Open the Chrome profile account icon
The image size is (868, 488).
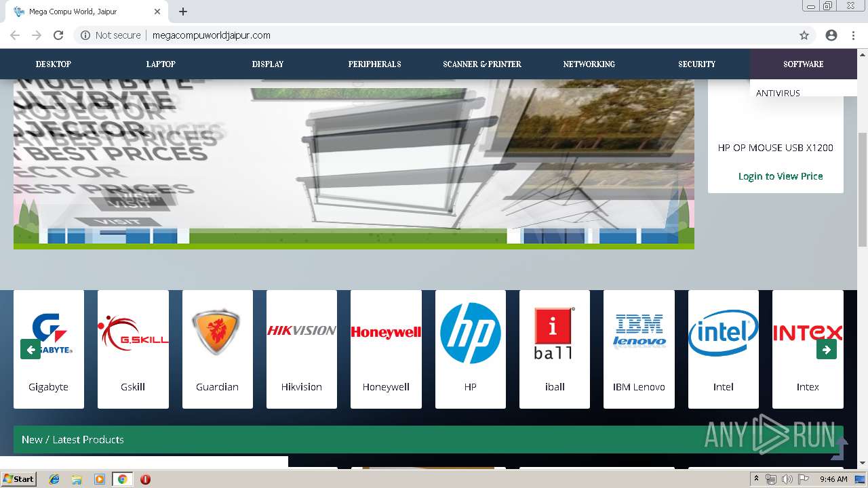tap(831, 35)
